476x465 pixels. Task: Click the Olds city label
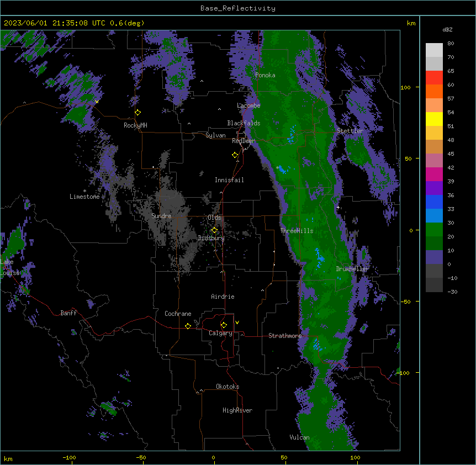214,218
